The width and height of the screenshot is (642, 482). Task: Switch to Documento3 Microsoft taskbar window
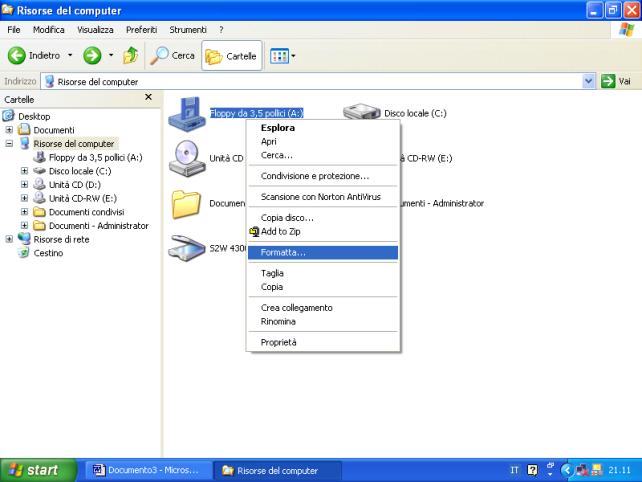(145, 470)
